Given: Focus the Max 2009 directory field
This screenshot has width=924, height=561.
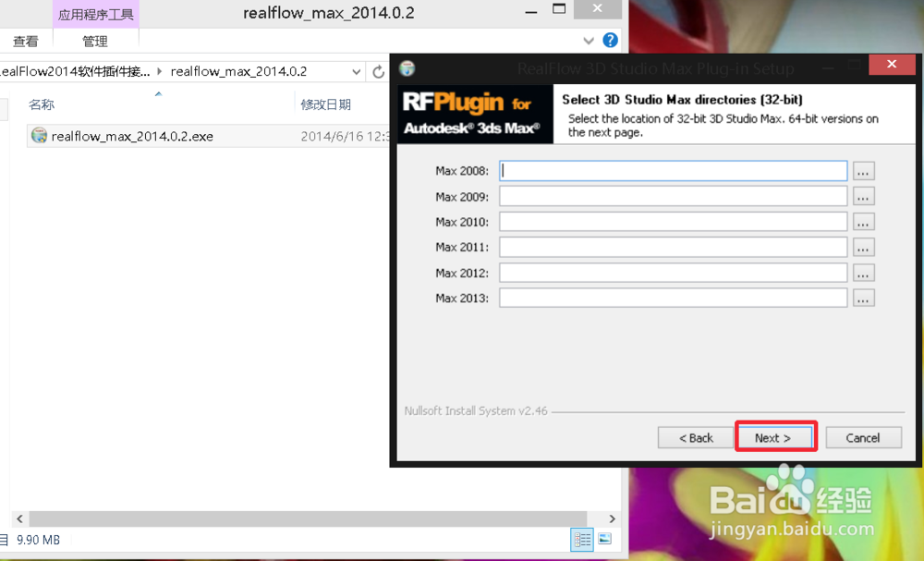Looking at the screenshot, I should click(x=673, y=196).
